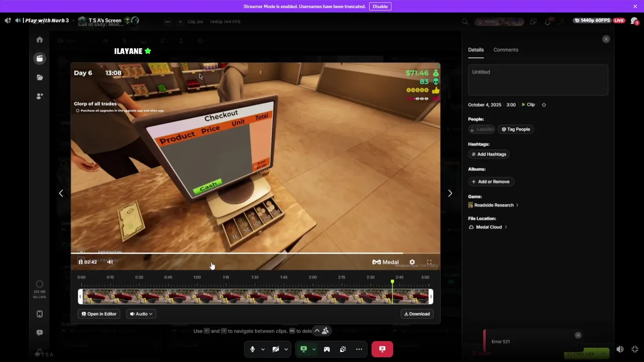Select the Details tab
644x362 pixels.
click(475, 50)
